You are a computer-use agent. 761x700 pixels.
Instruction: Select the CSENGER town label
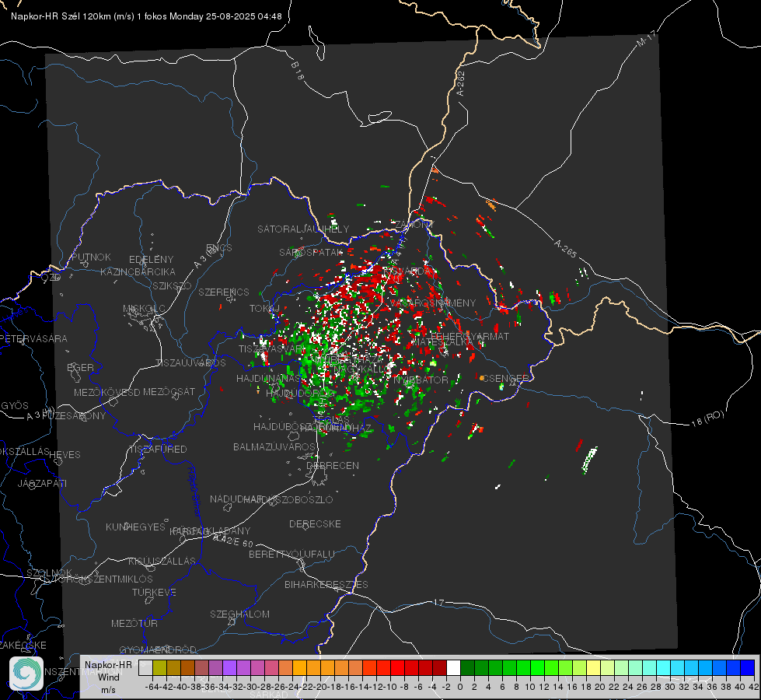[x=505, y=378]
